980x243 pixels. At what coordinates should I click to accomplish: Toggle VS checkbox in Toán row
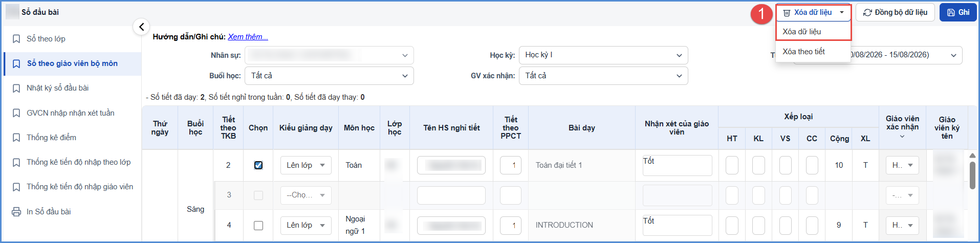[785, 165]
